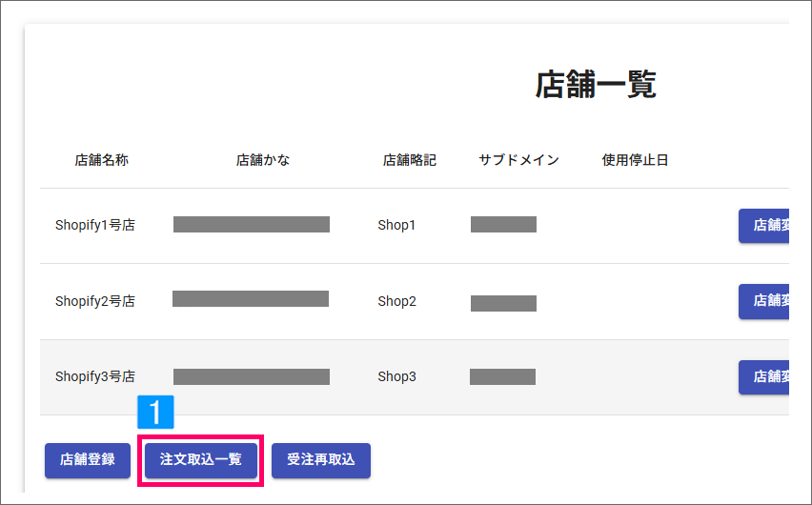
Task: Click 店舗変更 button for Shopify1号店
Action: click(x=763, y=225)
